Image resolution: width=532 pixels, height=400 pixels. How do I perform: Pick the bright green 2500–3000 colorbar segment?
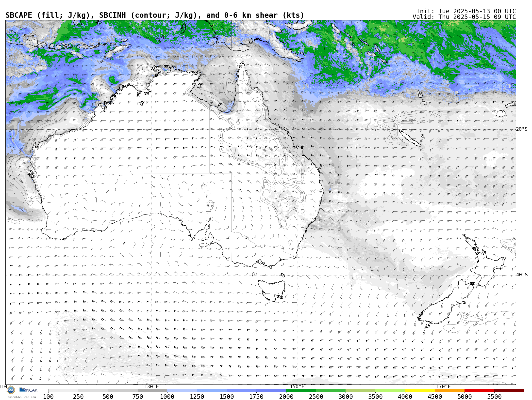click(x=331, y=391)
